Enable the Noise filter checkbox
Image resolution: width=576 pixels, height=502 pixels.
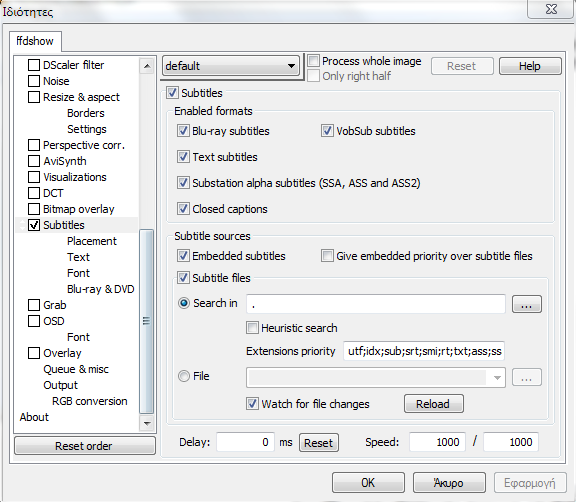pos(34,81)
